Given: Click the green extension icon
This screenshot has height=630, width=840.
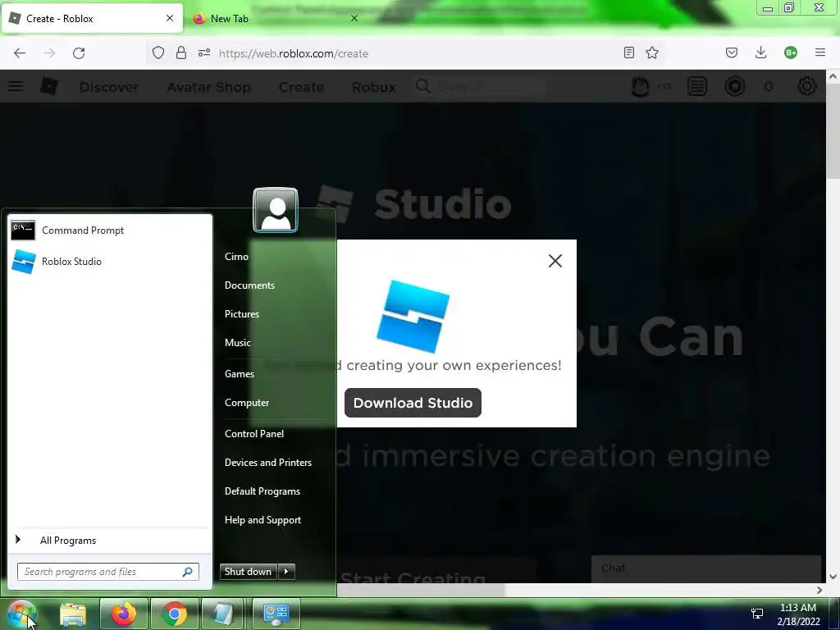Looking at the screenshot, I should tap(791, 52).
